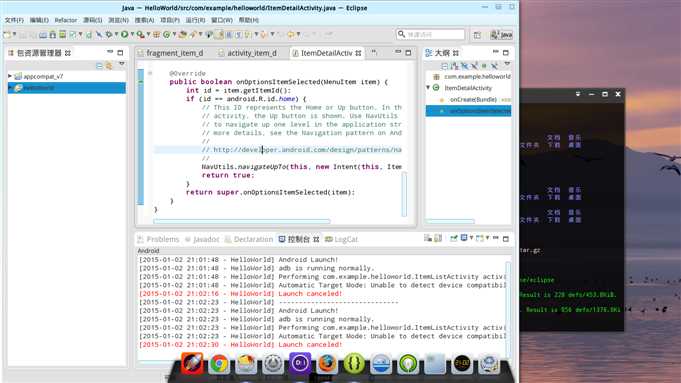Collapse the ItemDetailActivity outline node
Viewport: 681px width, 383px height.
pos(428,88)
